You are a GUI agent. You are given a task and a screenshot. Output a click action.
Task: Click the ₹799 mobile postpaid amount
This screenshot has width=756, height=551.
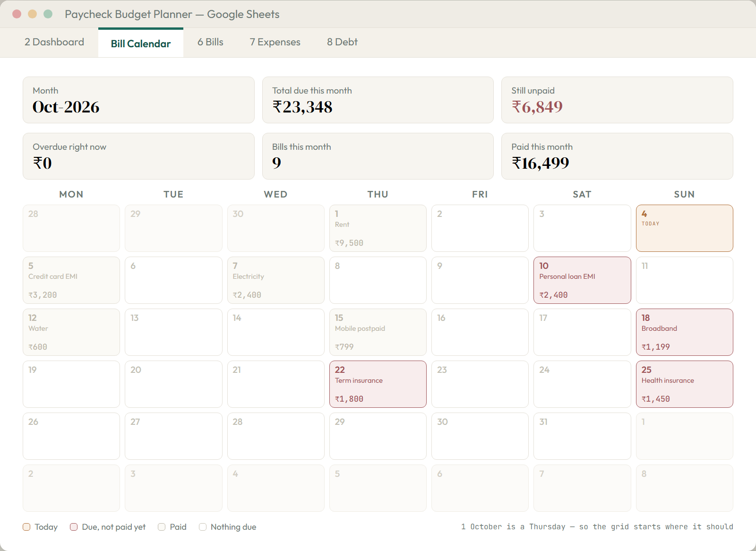344,347
